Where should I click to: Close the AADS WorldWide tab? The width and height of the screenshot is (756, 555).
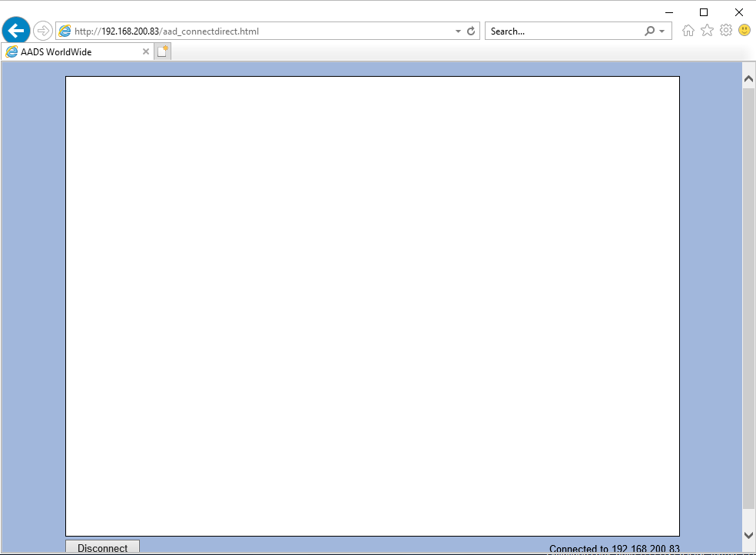click(146, 52)
